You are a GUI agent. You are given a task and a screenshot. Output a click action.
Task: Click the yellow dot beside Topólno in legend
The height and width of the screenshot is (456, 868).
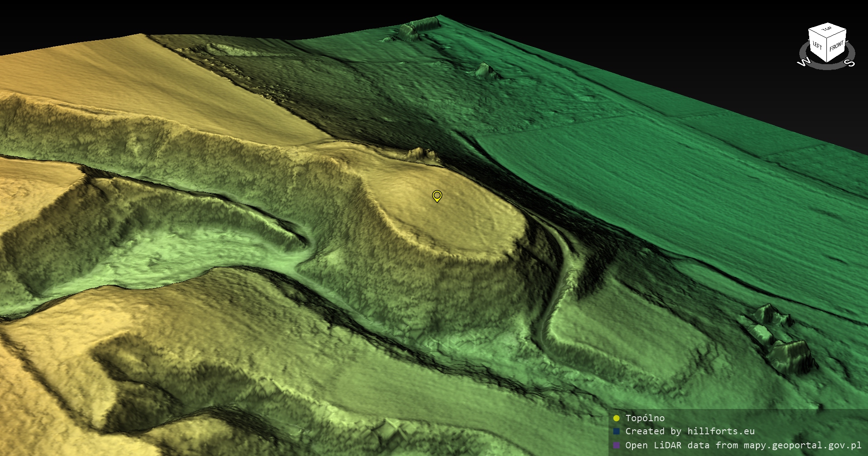click(616, 418)
